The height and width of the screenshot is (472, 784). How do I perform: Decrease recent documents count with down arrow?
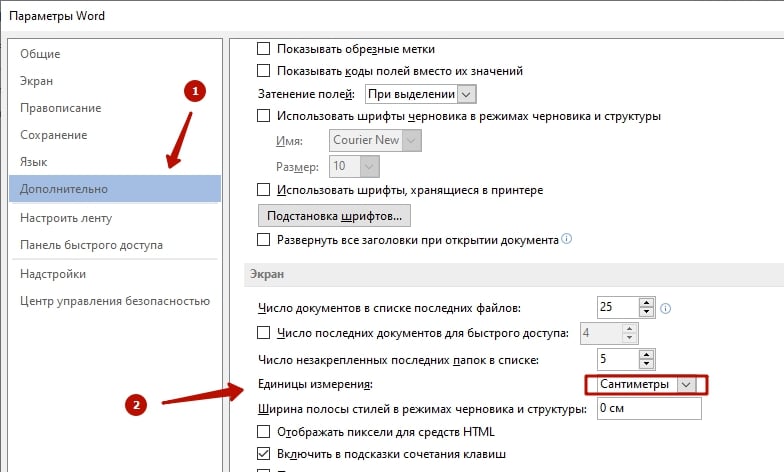[647, 312]
